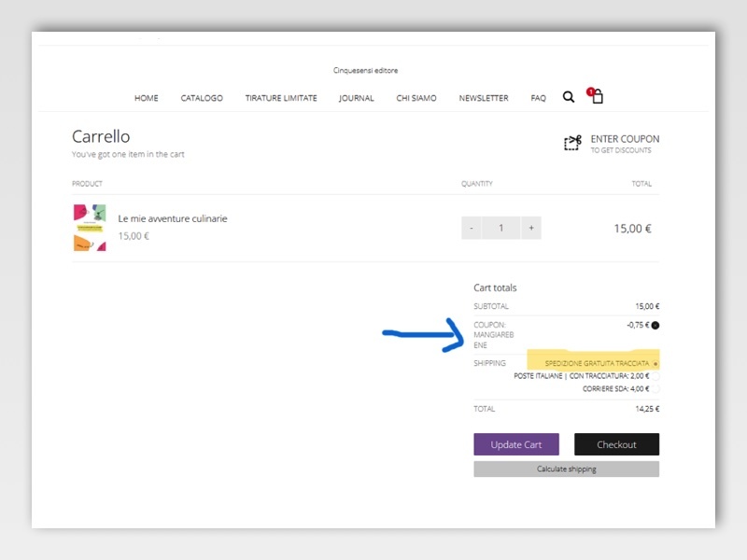This screenshot has width=747, height=560.
Task: Expand the Calculate shipping section
Action: (566, 469)
